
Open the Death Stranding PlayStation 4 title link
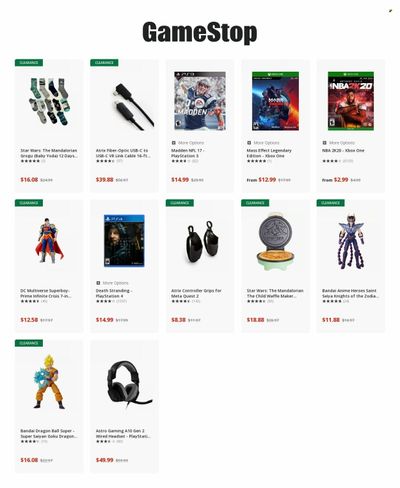114,293
